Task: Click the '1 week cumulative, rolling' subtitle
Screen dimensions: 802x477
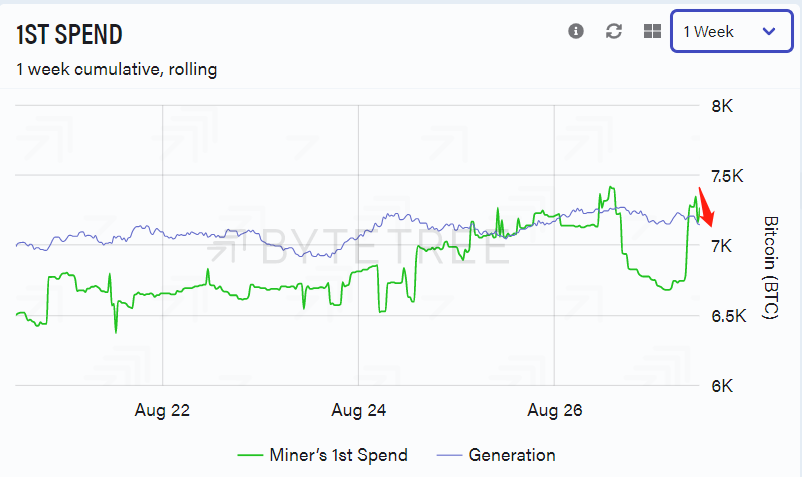Action: tap(117, 69)
